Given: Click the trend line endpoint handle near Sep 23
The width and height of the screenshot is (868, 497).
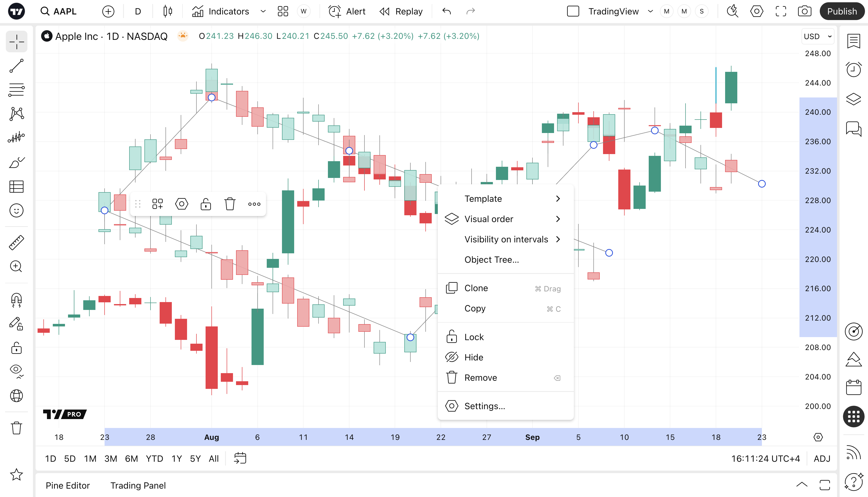Looking at the screenshot, I should point(762,184).
